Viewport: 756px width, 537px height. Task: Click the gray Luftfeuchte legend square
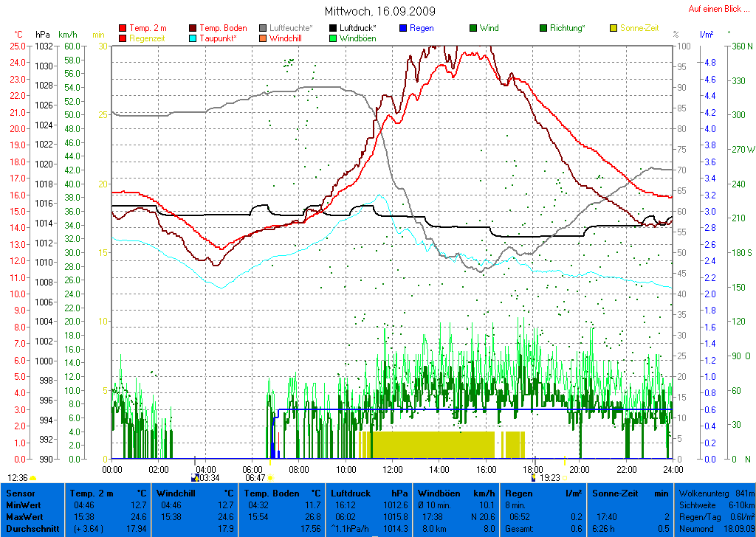pos(264,28)
